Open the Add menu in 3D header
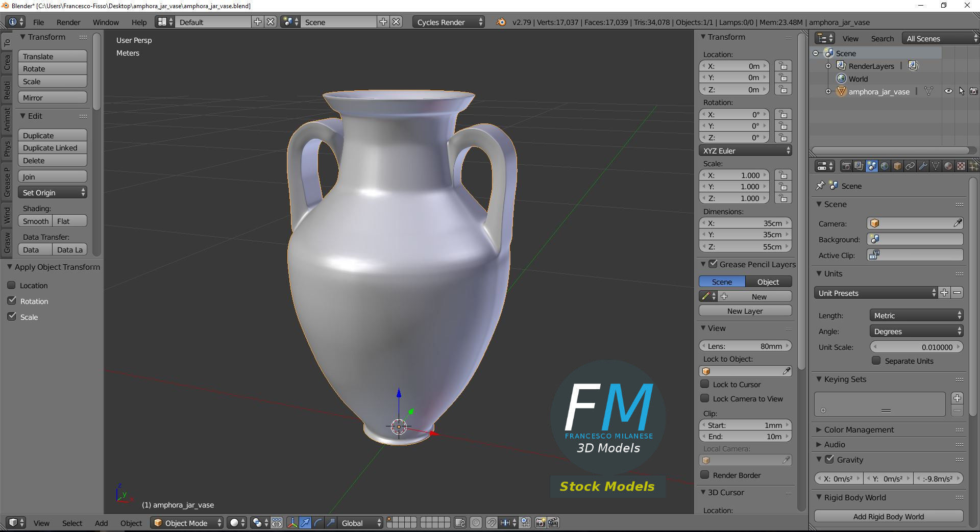This screenshot has width=980, height=532. click(101, 523)
